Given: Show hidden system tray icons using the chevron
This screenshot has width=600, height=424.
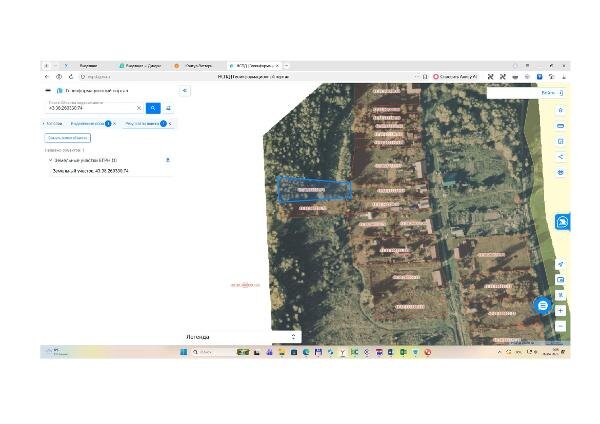Looking at the screenshot, I should click(x=499, y=352).
